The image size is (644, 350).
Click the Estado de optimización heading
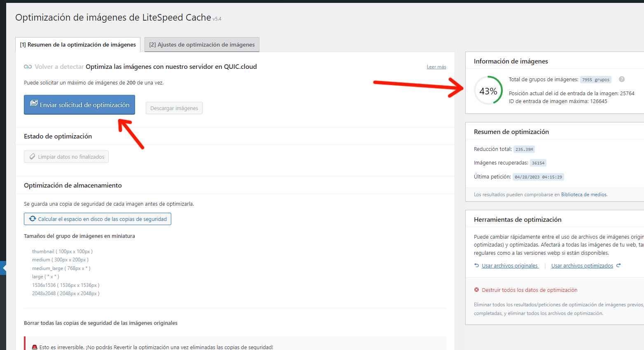coord(58,136)
